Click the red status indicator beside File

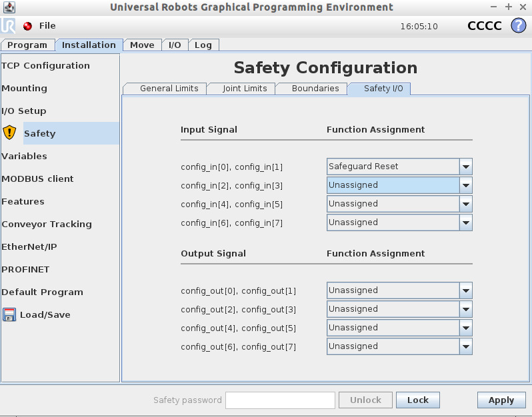[27, 26]
